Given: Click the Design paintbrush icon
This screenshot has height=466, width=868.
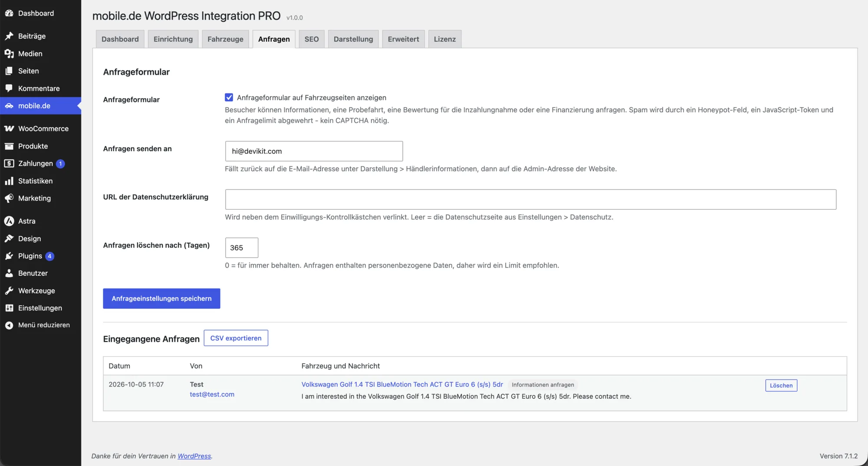Looking at the screenshot, I should click(x=9, y=238).
